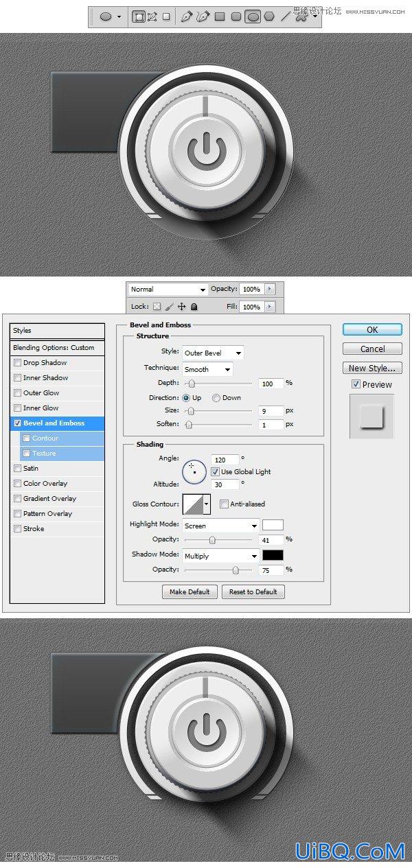Select Stroke style entry
The image size is (412, 868).
tap(57, 529)
